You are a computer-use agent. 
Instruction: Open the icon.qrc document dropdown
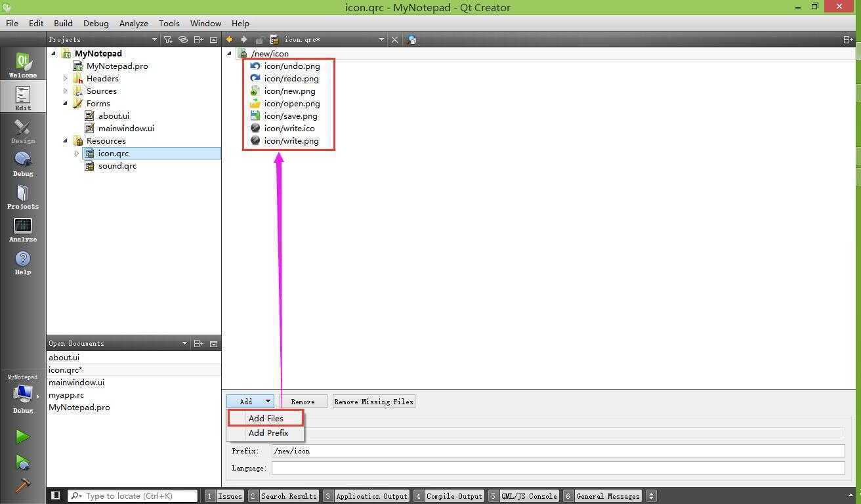[381, 39]
